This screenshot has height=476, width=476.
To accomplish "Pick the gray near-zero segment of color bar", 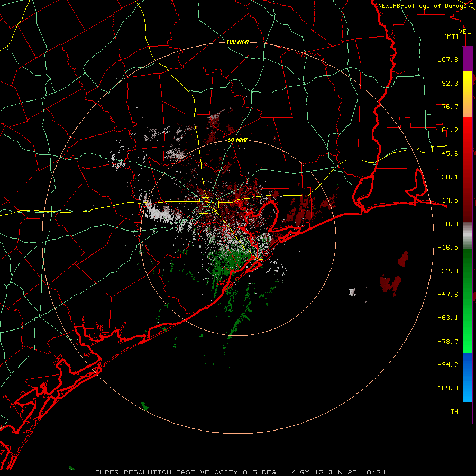I will 467,235.
